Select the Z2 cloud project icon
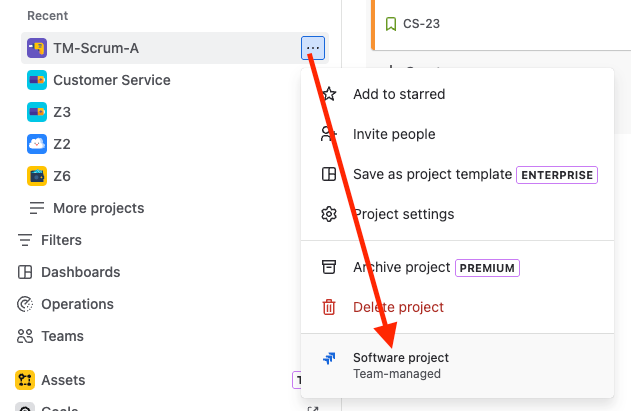 (x=37, y=144)
